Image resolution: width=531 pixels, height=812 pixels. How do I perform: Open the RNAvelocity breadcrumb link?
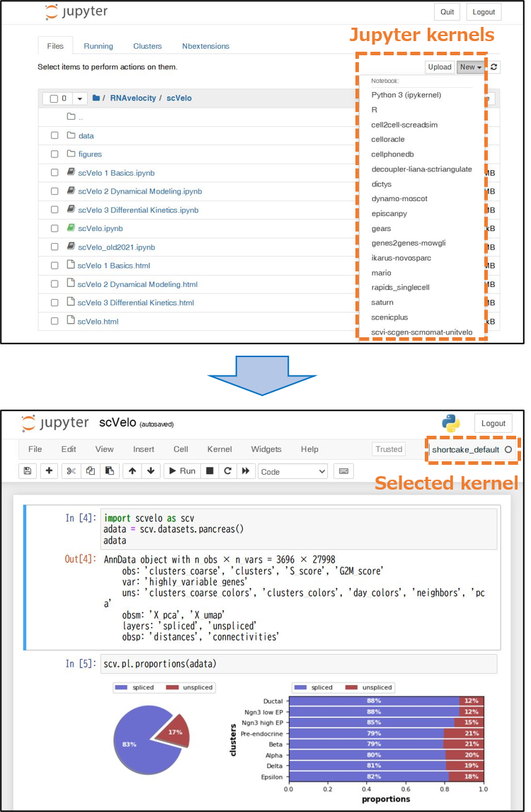point(132,98)
